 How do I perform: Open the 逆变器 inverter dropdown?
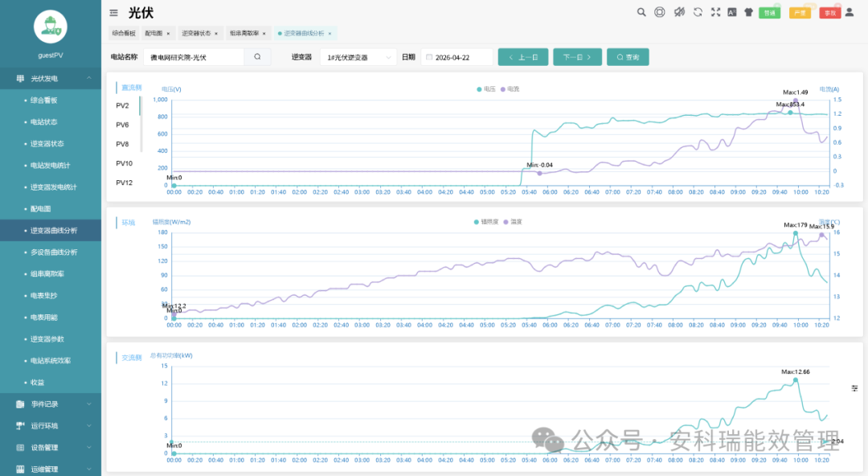point(358,57)
